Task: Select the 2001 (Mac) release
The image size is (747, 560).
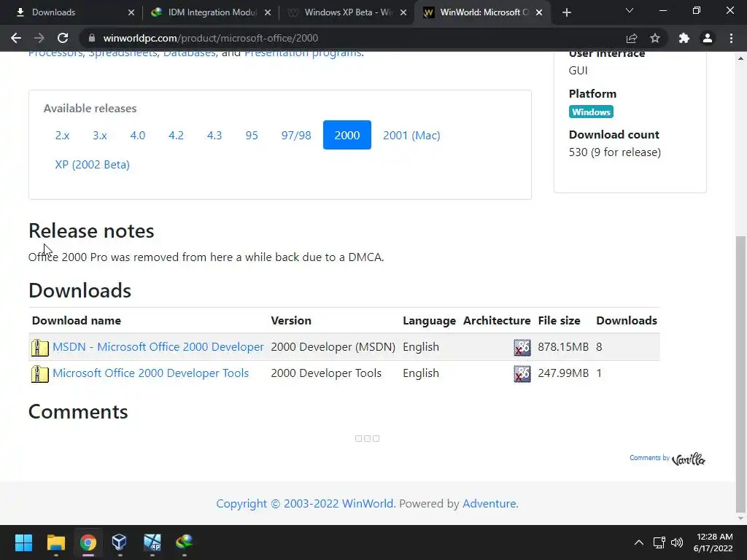Action: (x=411, y=135)
